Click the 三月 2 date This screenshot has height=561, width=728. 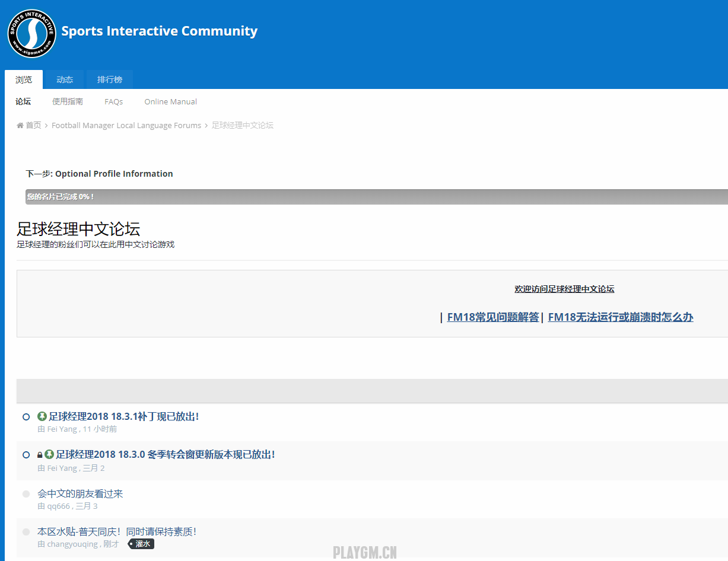94,468
